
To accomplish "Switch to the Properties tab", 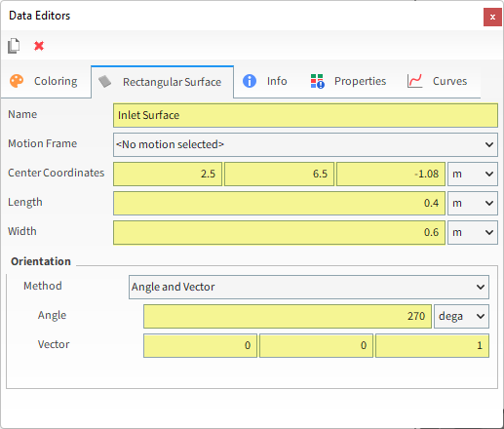I will click(348, 81).
